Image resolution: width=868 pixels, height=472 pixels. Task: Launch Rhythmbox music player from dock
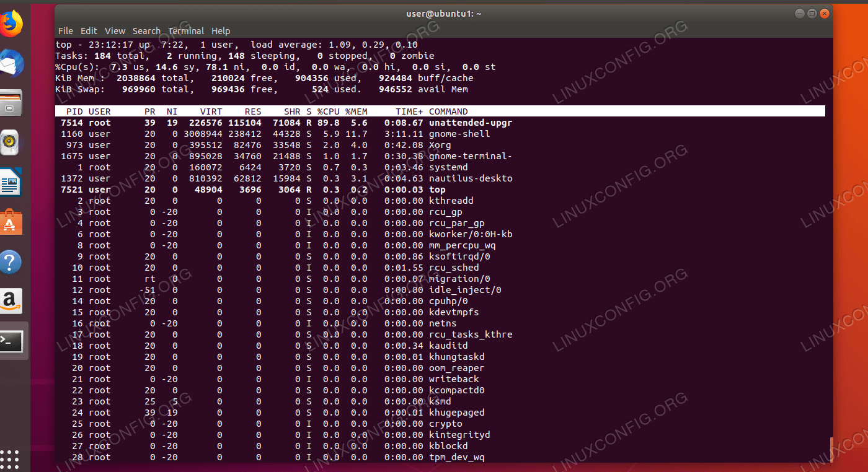pyautogui.click(x=11, y=142)
